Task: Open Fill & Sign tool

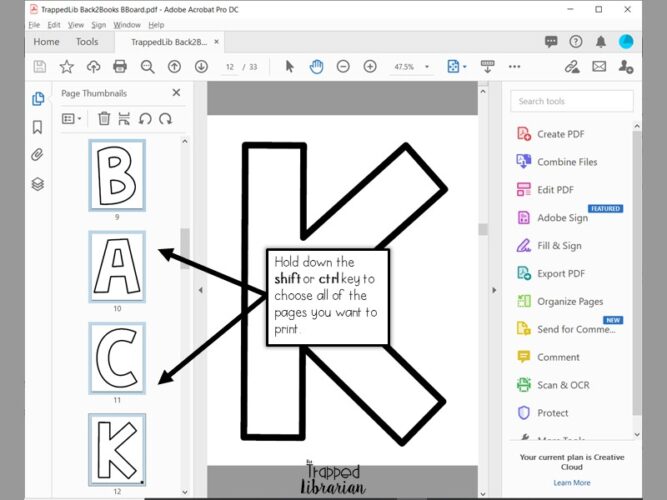Action: click(x=549, y=246)
